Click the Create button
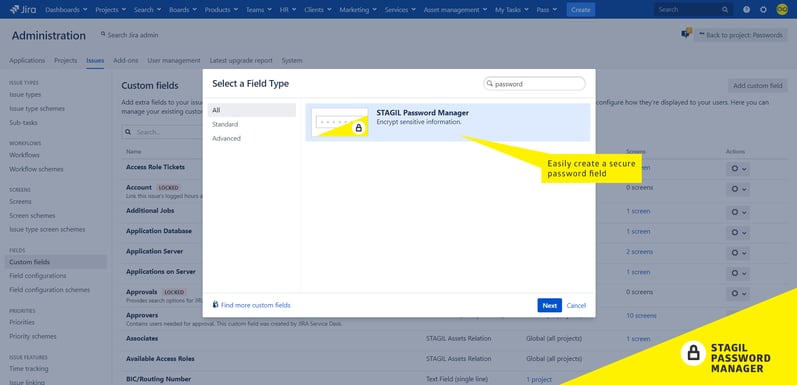This screenshot has height=385, width=797. (580, 10)
